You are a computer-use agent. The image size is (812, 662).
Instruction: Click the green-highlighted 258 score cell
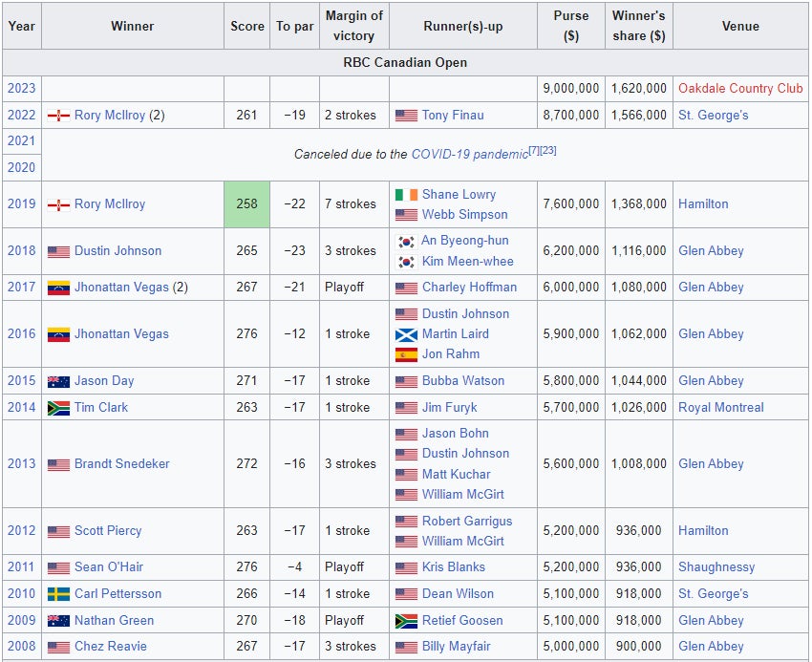click(246, 204)
